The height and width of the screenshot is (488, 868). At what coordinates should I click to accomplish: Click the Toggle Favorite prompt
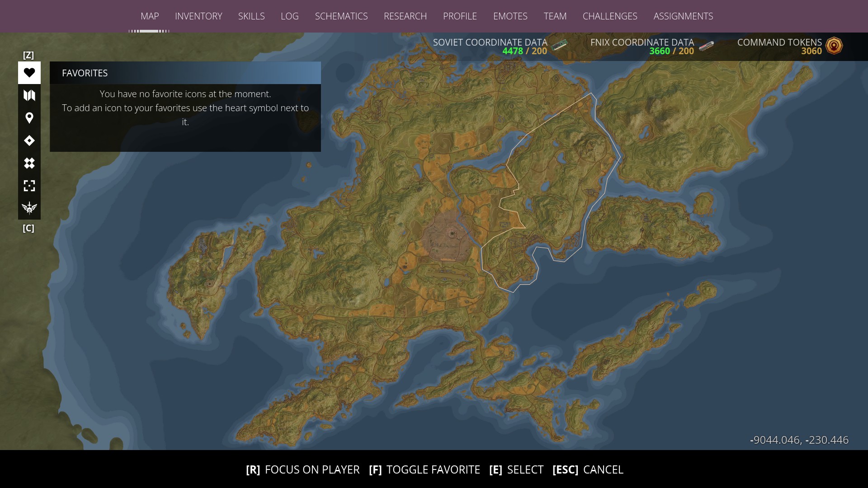coord(425,470)
